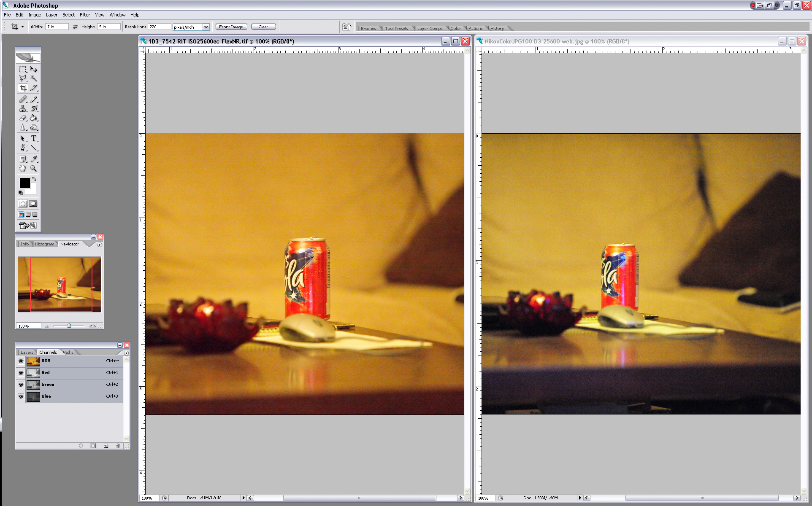Click the Front Image button
Screen dimensions: 812x506
click(x=231, y=27)
